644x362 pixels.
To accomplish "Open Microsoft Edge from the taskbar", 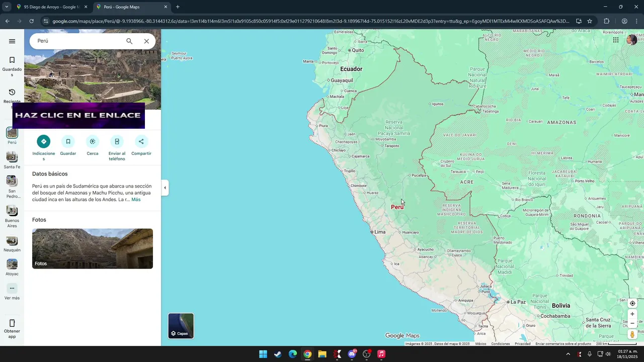I will 293,354.
